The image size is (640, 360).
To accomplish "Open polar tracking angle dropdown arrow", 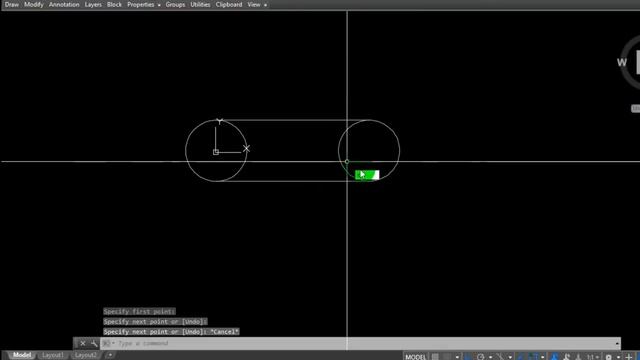I will 491,357.
